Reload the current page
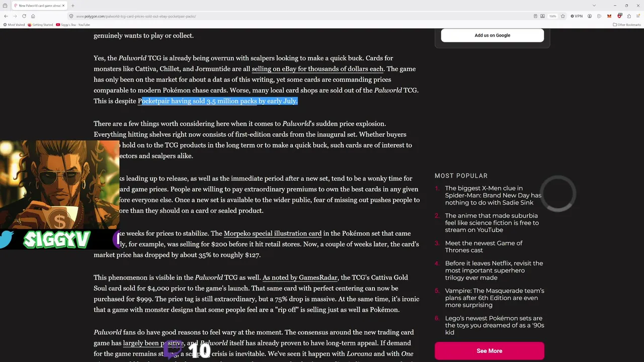Viewport: 644px width, 362px height. point(24,16)
